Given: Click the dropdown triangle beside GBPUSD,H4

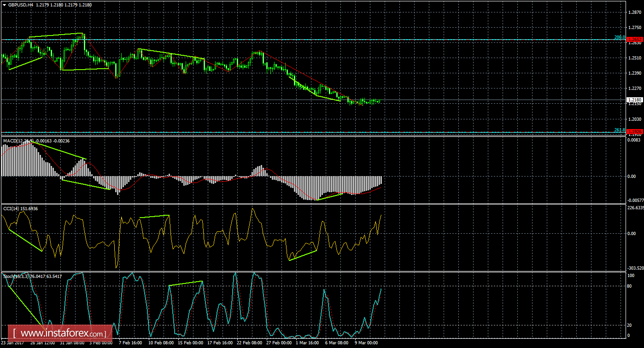Looking at the screenshot, I should [x=4, y=4].
